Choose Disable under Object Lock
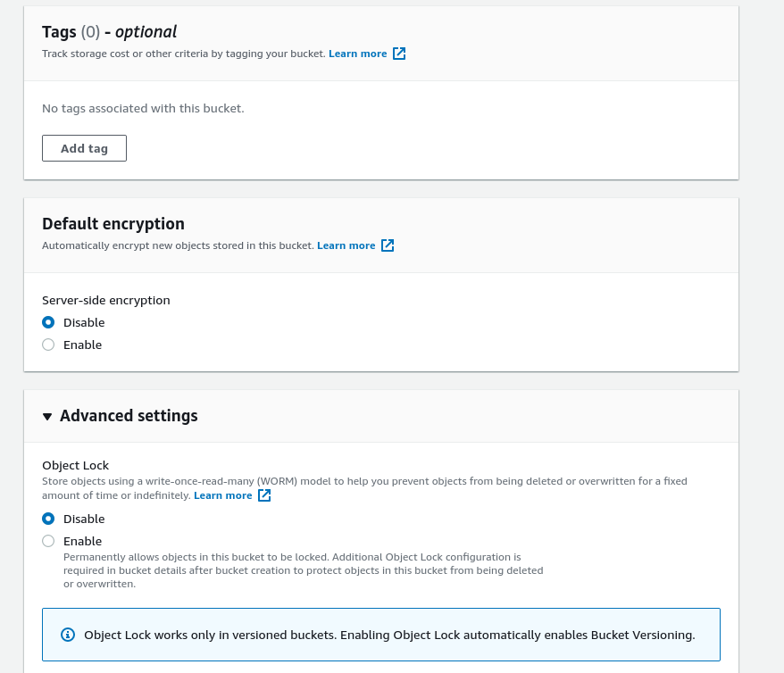The height and width of the screenshot is (673, 784). click(x=48, y=519)
